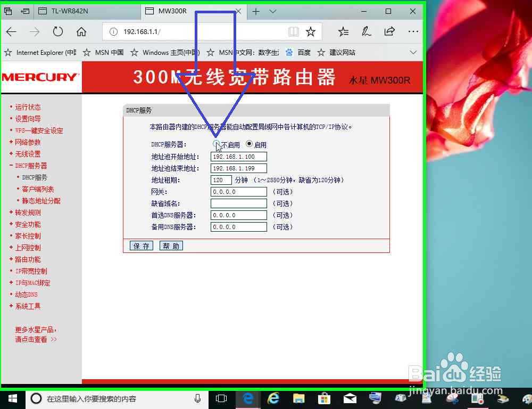
Task: Click the 帮助 button
Action: click(171, 246)
